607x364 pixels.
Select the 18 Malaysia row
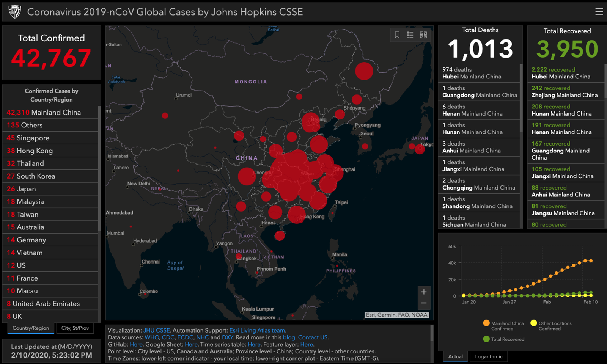[50, 202]
